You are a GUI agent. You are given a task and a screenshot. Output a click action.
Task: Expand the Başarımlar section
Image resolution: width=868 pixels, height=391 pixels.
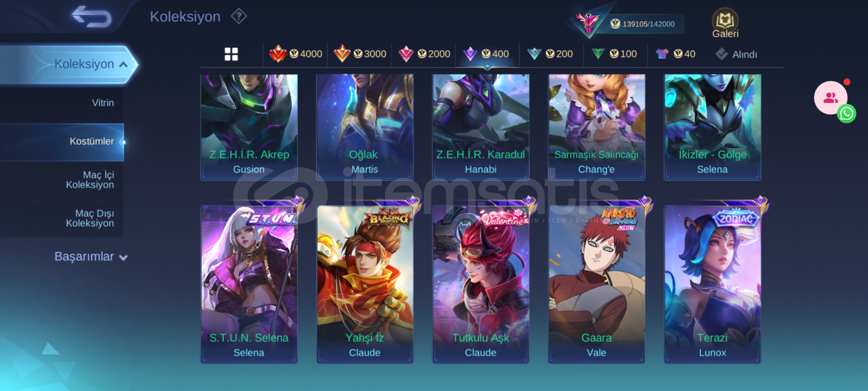point(91,257)
